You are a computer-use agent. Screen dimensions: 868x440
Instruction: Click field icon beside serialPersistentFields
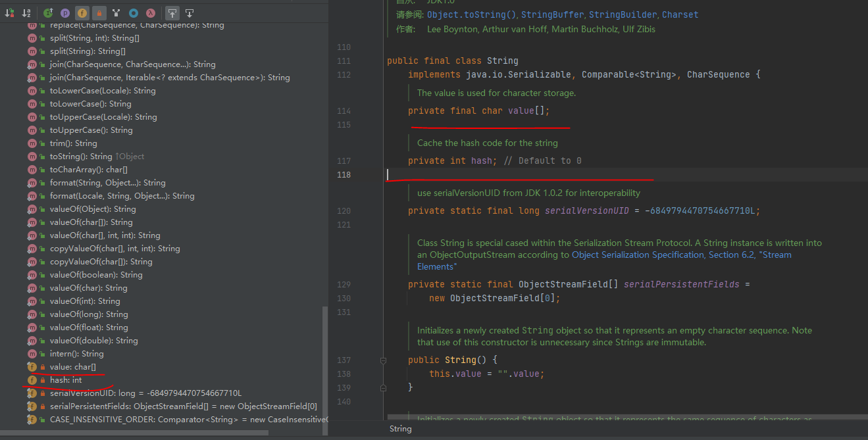pyautogui.click(x=32, y=406)
